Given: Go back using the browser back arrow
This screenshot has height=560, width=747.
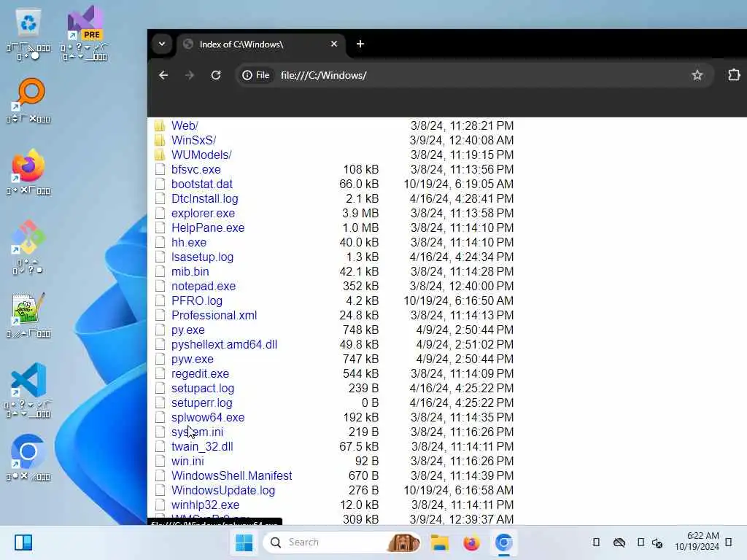Looking at the screenshot, I should tap(163, 75).
